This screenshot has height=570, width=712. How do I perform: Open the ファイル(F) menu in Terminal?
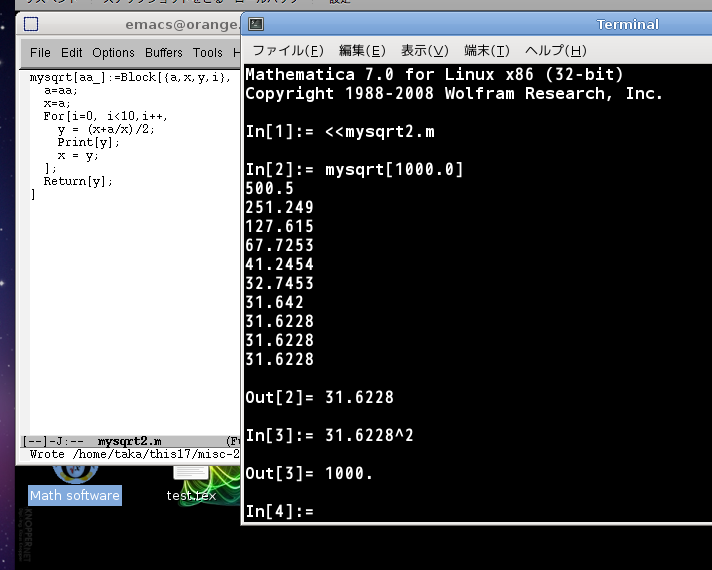(288, 50)
